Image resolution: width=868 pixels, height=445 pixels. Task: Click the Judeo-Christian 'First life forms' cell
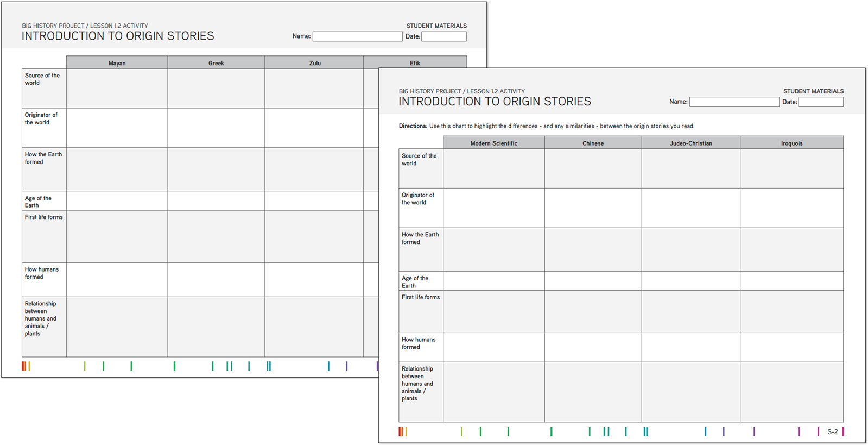(x=690, y=311)
